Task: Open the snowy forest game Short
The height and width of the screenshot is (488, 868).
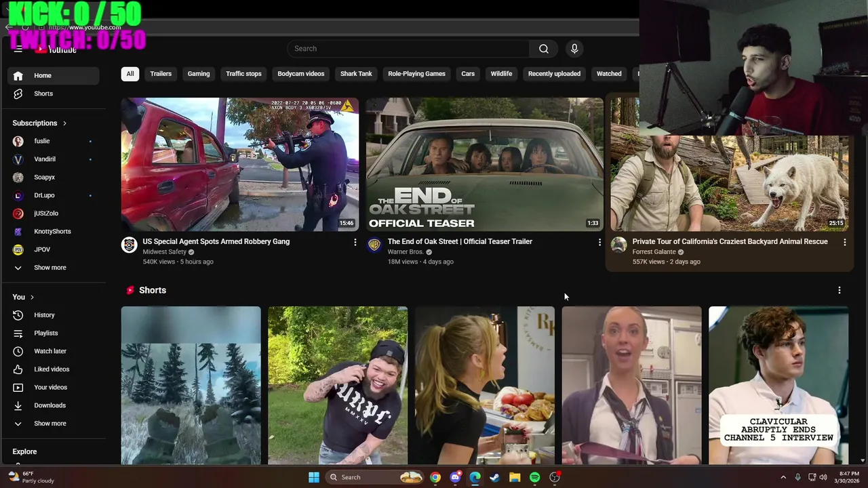Action: (x=191, y=385)
